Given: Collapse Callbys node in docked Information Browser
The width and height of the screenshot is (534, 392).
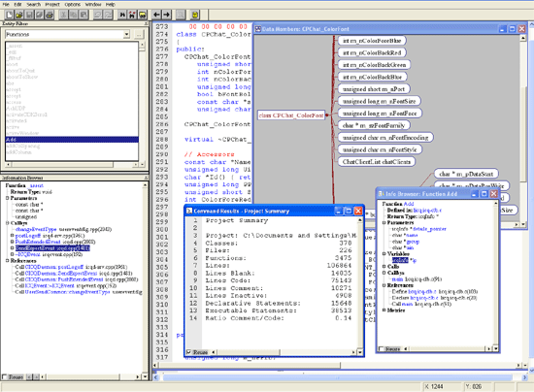Looking at the screenshot, I should tap(7, 223).
